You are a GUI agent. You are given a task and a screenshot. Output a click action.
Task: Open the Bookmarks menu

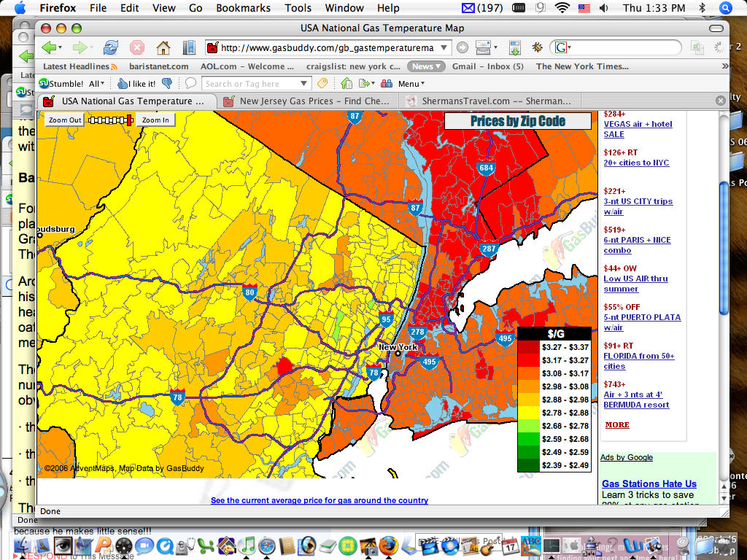tap(243, 7)
